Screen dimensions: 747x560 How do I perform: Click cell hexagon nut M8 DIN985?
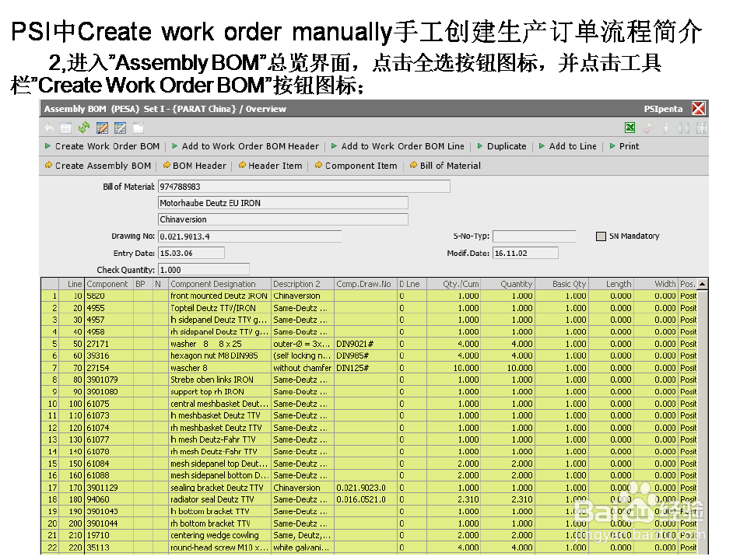click(x=219, y=355)
